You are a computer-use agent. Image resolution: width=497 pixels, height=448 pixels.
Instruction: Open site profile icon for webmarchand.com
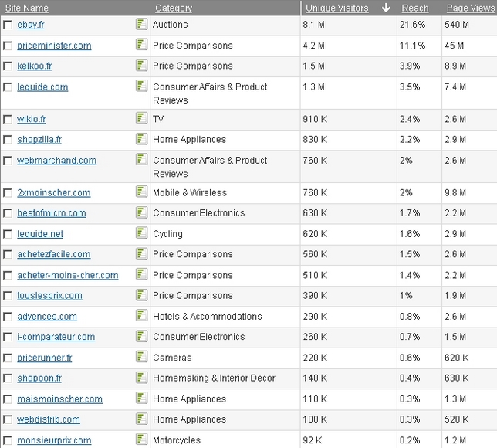pyautogui.click(x=141, y=160)
